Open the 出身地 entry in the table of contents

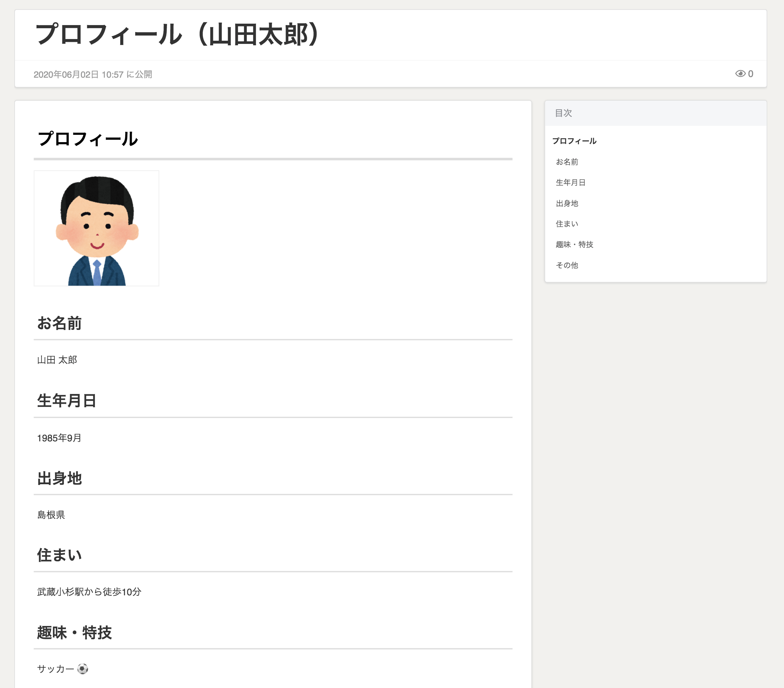pyautogui.click(x=566, y=203)
